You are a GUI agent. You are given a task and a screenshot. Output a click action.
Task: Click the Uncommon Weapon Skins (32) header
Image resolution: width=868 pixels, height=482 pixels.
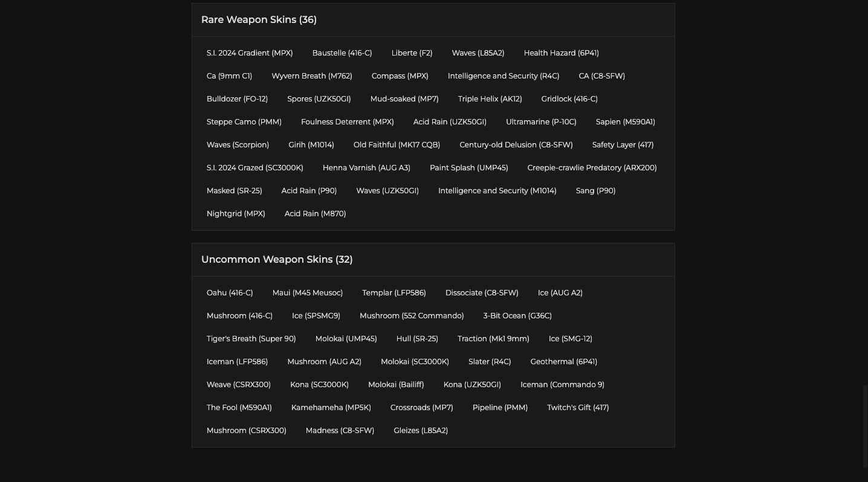[277, 260]
